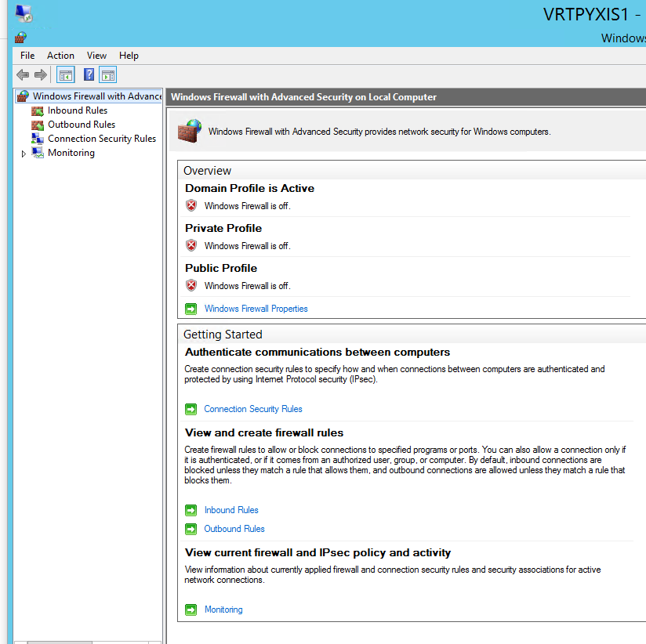This screenshot has height=644, width=646.
Task: Follow the Connection Security Rules link
Action: [253, 409]
